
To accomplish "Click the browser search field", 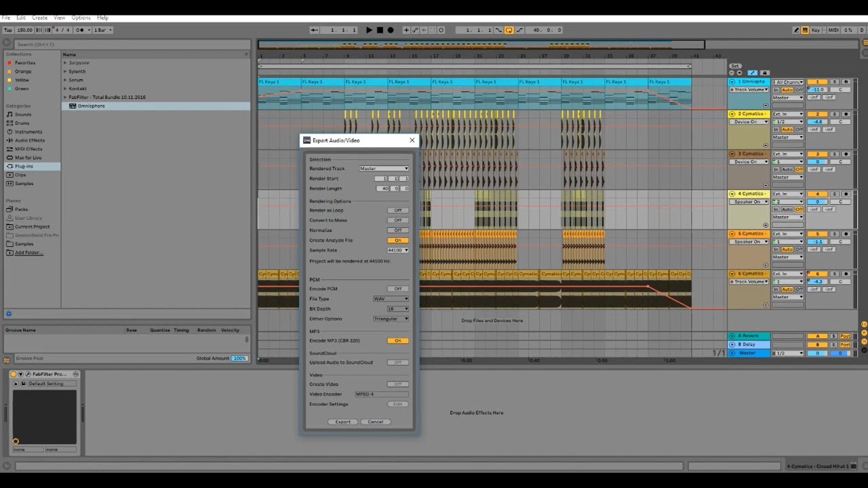I will coord(132,45).
